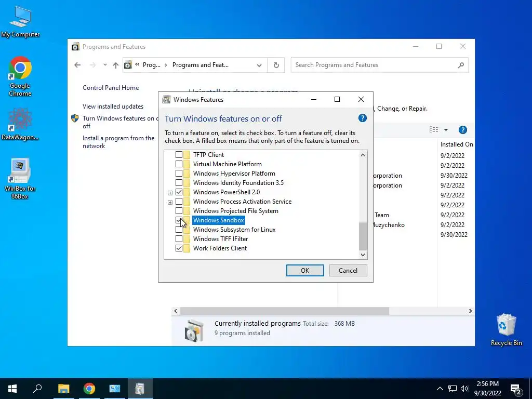Open Google Chrome desktop shortcut
This screenshot has height=399, width=532.
(20, 76)
